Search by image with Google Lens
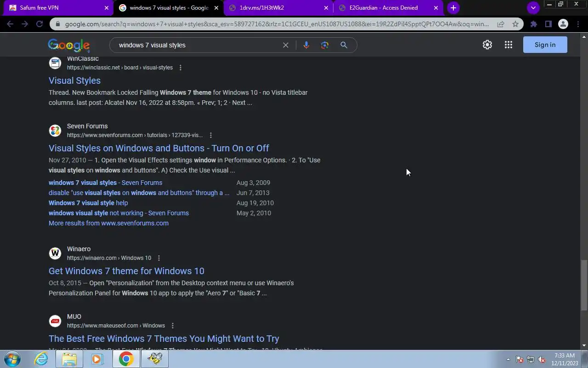This screenshot has height=368, width=588. point(325,45)
